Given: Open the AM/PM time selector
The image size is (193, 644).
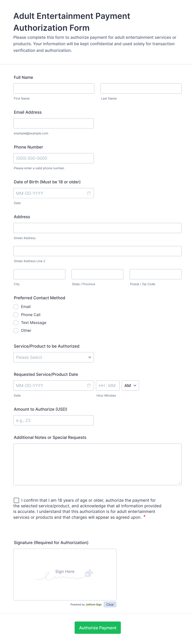Looking at the screenshot, I should coord(130,386).
